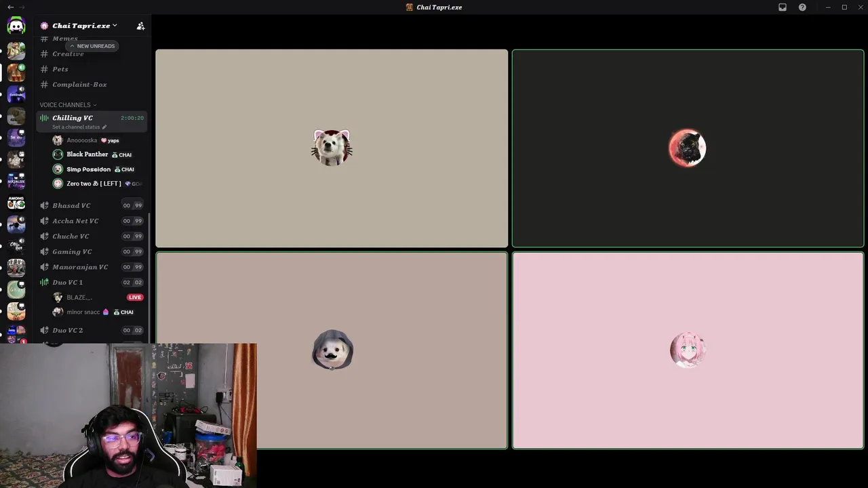Select the white dog with cat ears video tile
This screenshot has height=488, width=868.
click(x=332, y=148)
